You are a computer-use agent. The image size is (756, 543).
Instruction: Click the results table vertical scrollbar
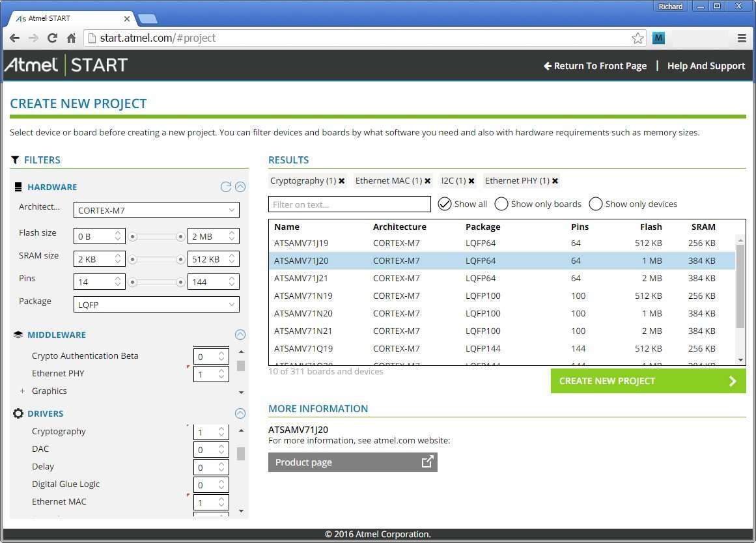tap(740, 287)
